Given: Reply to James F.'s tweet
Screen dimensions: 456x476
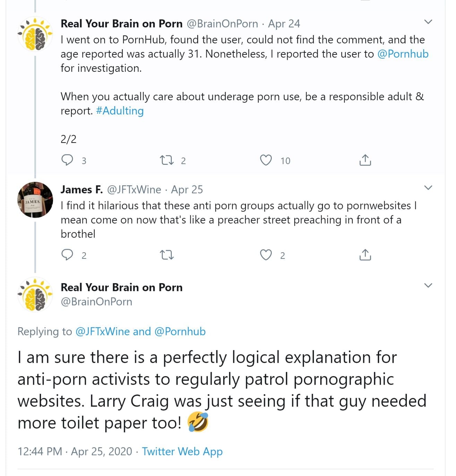Looking at the screenshot, I should (x=67, y=255).
